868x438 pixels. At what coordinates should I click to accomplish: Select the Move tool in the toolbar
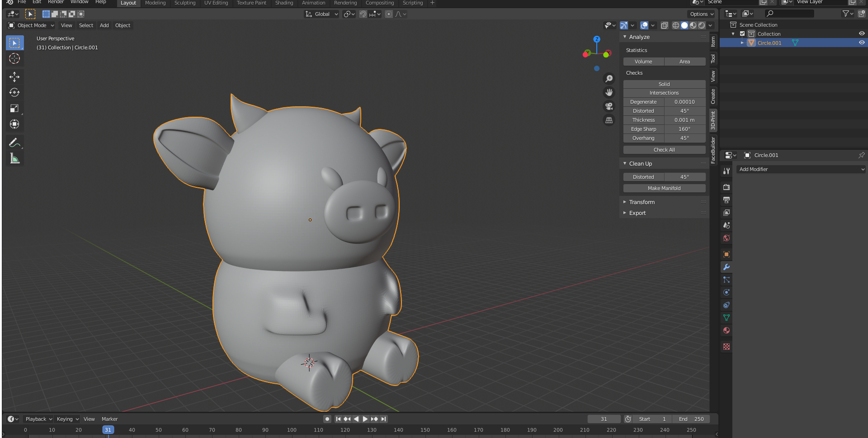14,77
